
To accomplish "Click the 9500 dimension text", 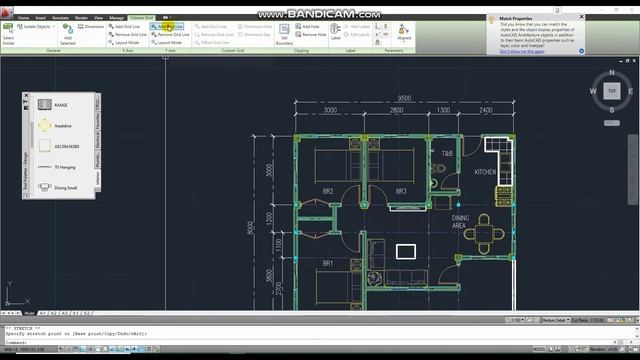I will pos(404,98).
